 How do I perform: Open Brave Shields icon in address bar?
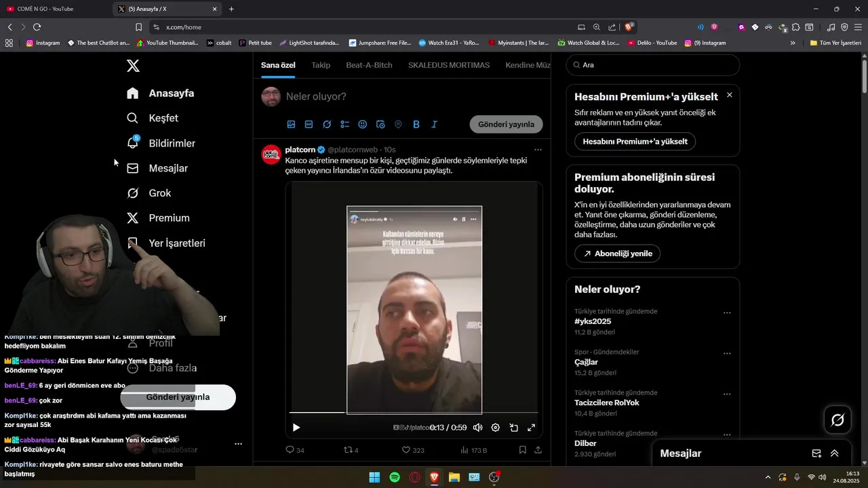(x=629, y=27)
